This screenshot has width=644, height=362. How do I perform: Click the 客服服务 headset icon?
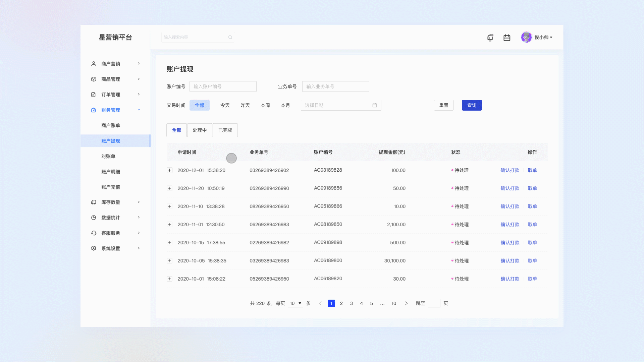tap(94, 233)
